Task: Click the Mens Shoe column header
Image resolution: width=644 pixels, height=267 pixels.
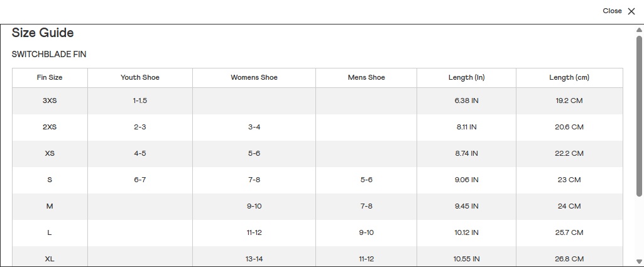Action: 366,78
